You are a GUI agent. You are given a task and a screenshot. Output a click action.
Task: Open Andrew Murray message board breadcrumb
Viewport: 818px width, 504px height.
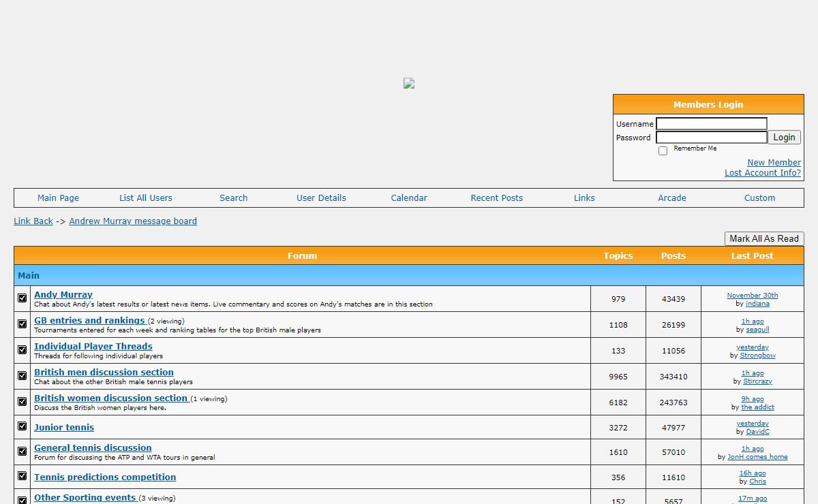click(x=133, y=221)
